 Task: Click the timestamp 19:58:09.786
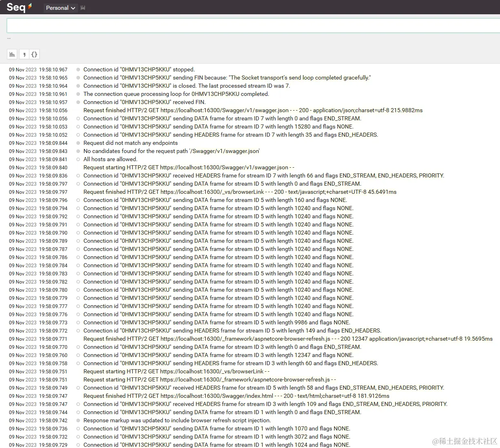point(53,257)
